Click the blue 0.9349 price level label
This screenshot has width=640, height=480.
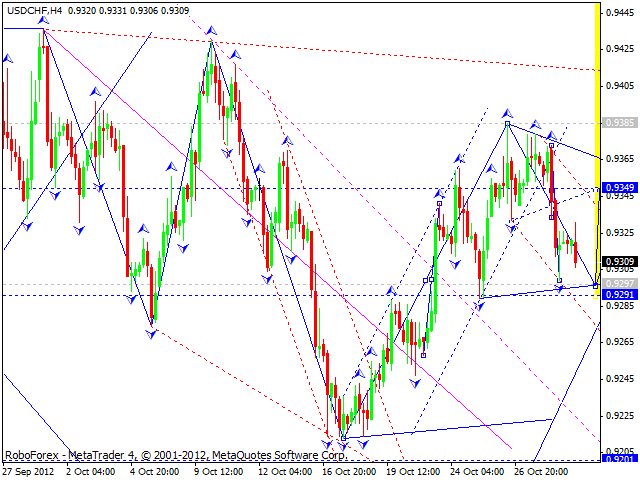click(620, 187)
